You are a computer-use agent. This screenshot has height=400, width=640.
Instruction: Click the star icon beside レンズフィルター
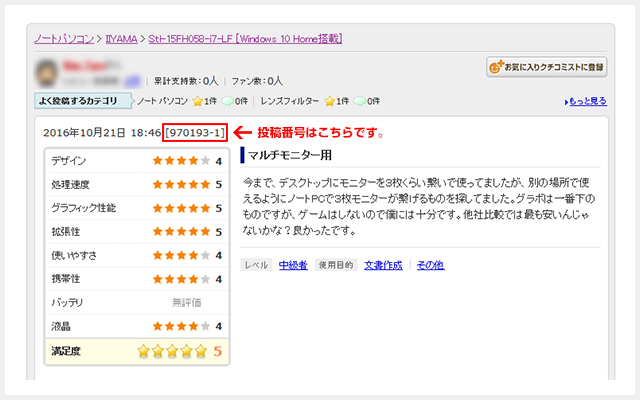tap(329, 101)
